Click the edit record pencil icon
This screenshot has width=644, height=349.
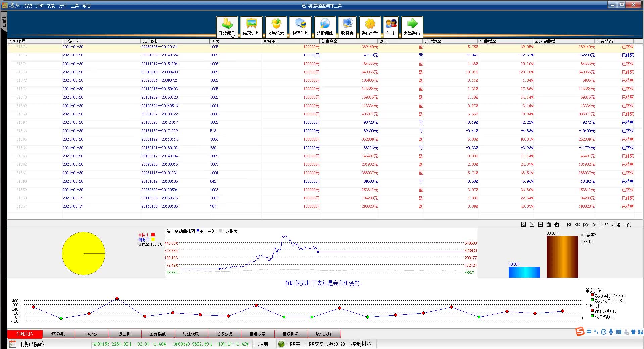click(x=532, y=224)
